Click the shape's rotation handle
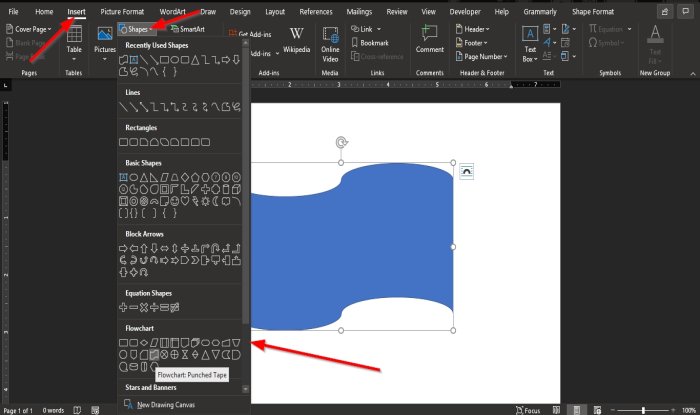 click(x=341, y=142)
